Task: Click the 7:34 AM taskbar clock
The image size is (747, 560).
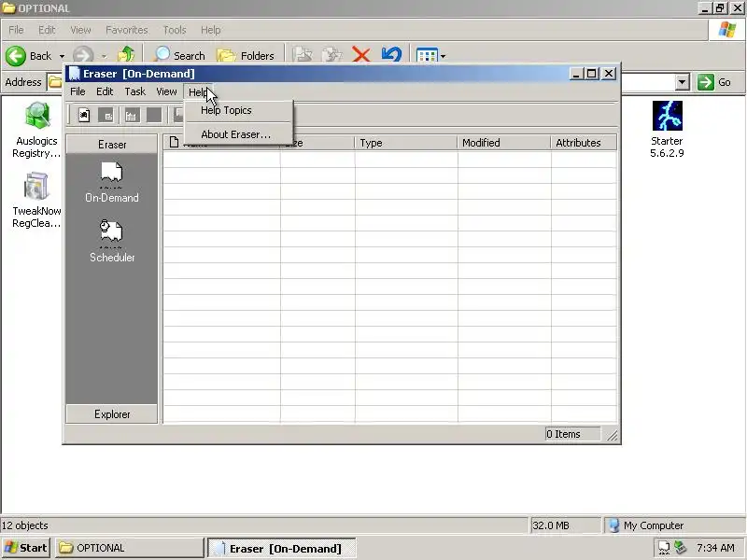Action: tap(715, 548)
